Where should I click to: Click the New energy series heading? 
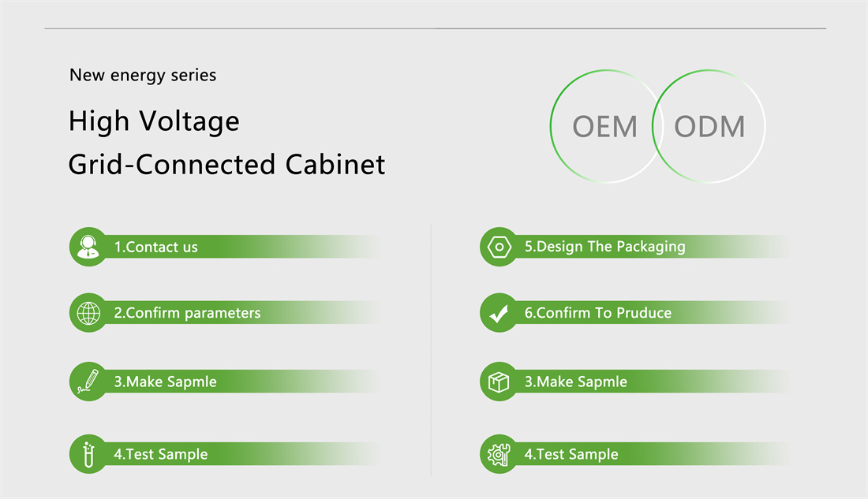[x=143, y=75]
